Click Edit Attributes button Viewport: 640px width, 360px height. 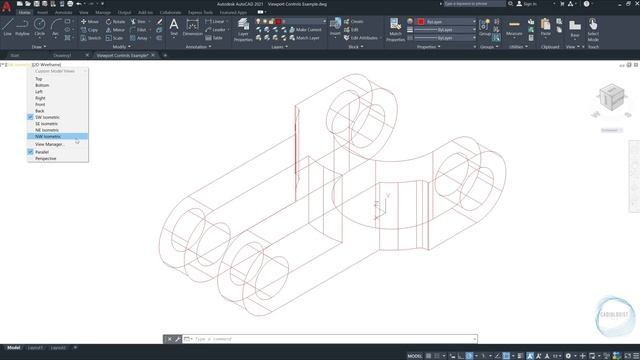click(x=360, y=38)
